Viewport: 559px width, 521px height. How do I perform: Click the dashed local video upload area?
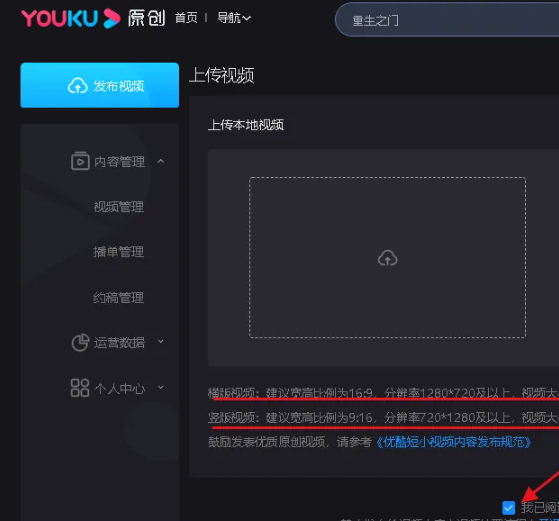tap(388, 257)
